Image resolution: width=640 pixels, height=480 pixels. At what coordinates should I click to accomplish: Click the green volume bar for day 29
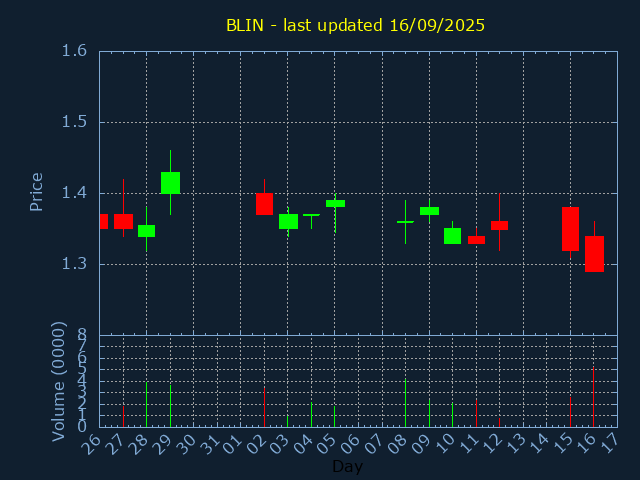click(x=170, y=406)
